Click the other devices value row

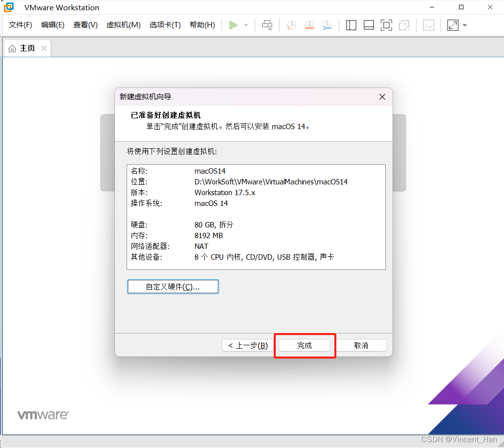(264, 257)
